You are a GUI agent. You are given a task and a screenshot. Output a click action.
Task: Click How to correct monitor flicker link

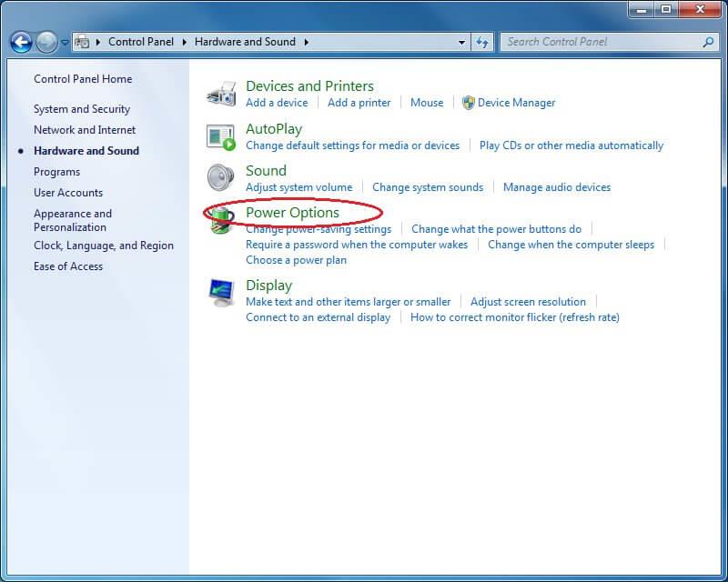click(x=515, y=317)
